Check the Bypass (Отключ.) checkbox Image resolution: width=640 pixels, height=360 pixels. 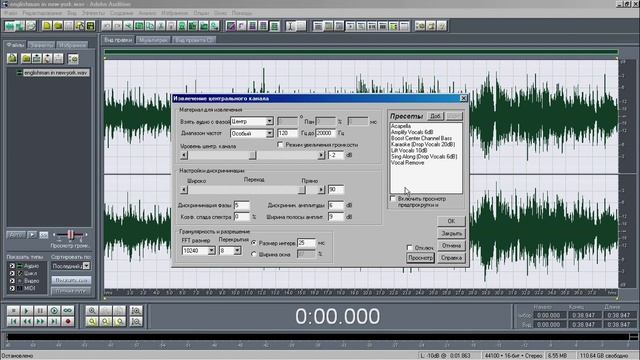[x=409, y=247]
